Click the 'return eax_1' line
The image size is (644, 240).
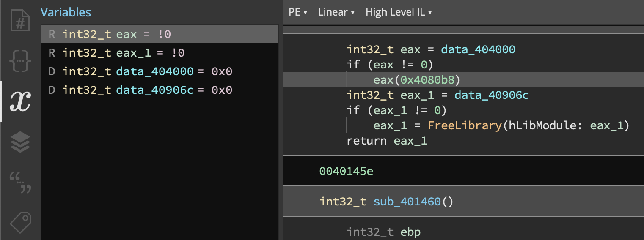pyautogui.click(x=387, y=141)
